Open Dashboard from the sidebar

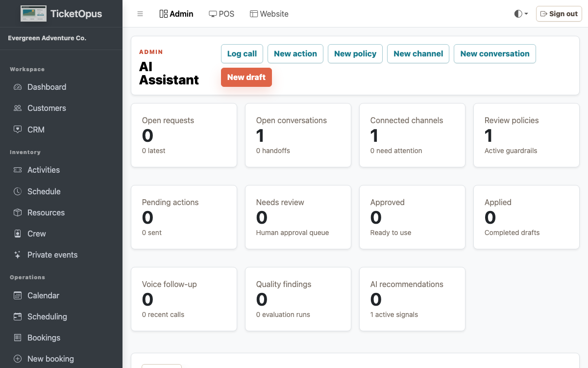coord(61,87)
